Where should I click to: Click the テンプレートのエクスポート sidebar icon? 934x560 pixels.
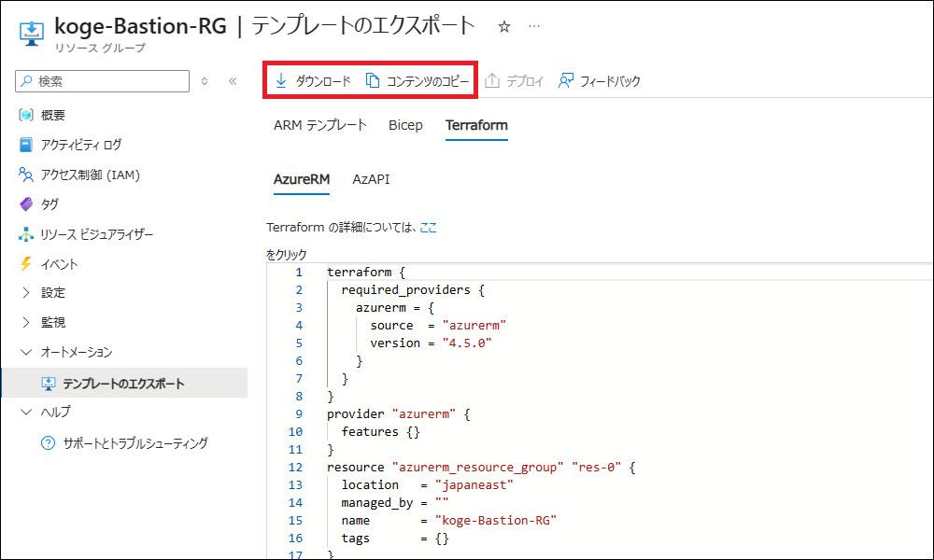click(49, 384)
